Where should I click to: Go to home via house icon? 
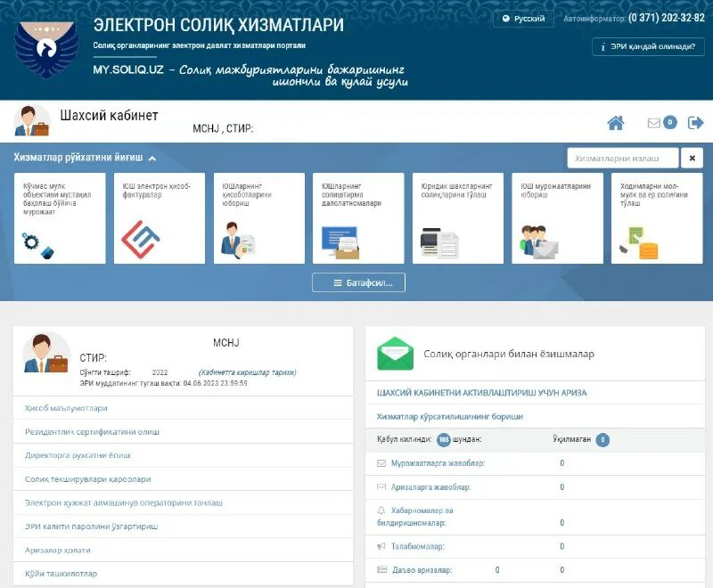tap(616, 123)
